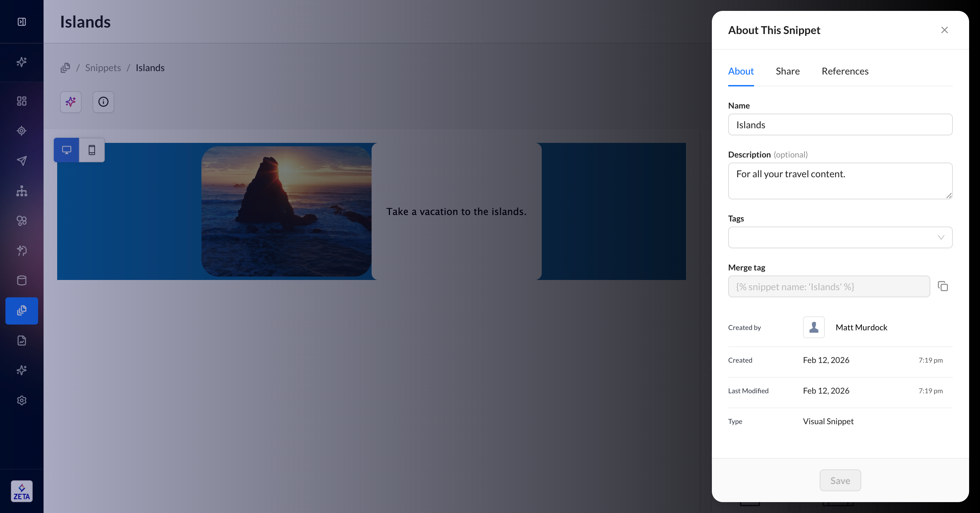Open the AI sparkle assistant button

(71, 102)
